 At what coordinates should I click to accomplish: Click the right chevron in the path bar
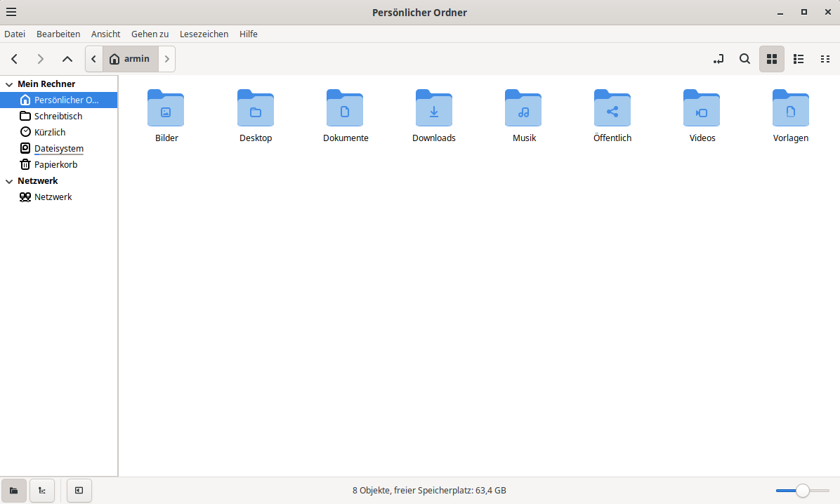(166, 59)
